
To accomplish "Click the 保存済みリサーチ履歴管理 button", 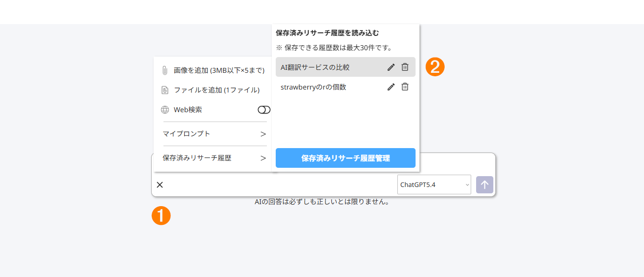I will coord(346,158).
